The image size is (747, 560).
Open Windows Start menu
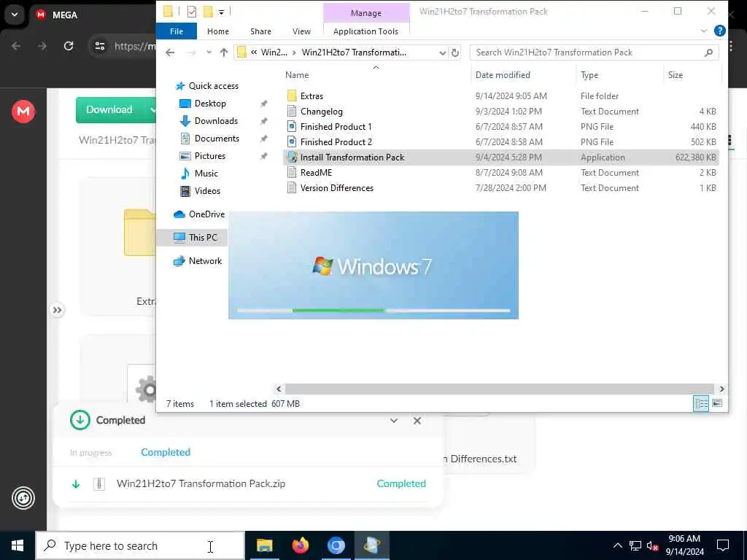click(x=18, y=545)
